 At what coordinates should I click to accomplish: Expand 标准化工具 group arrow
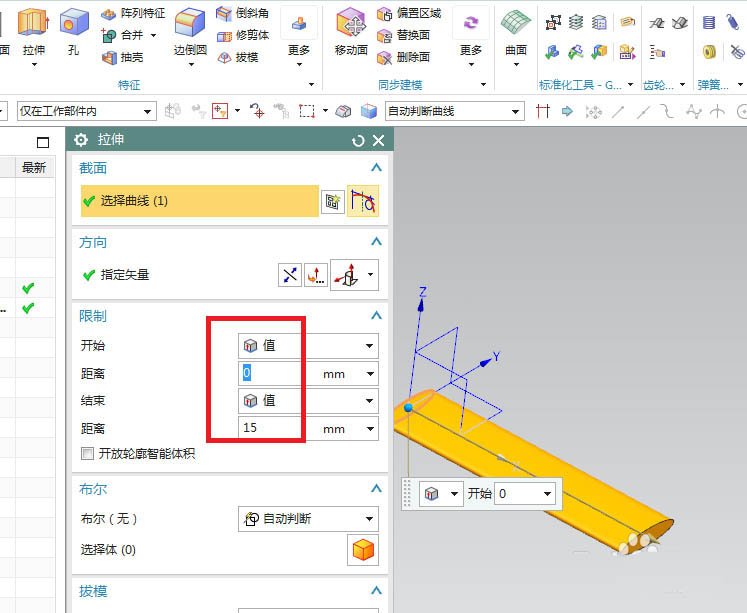point(630,85)
